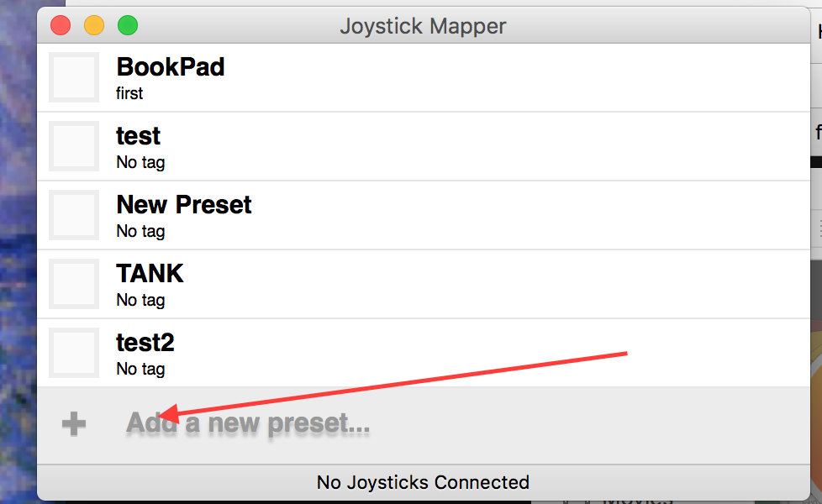Toggle the checkbox beside the test preset
The width and height of the screenshot is (822, 504).
(74, 146)
